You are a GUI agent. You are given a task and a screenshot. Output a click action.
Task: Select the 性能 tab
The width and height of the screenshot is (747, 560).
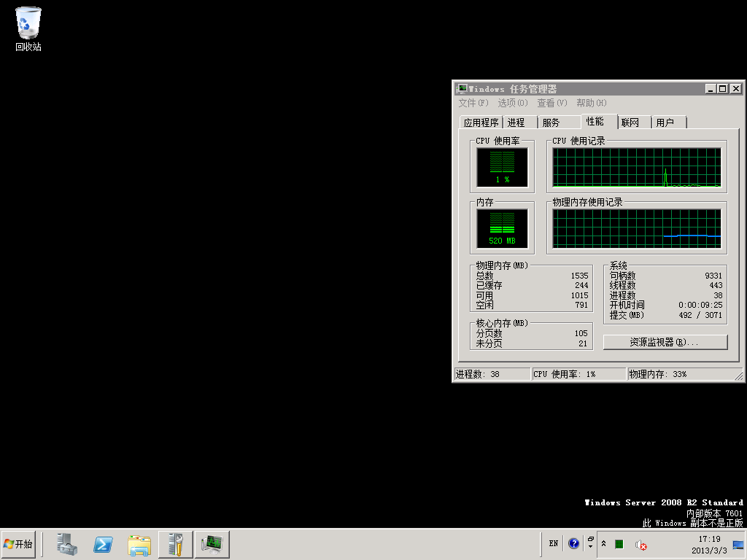point(599,122)
